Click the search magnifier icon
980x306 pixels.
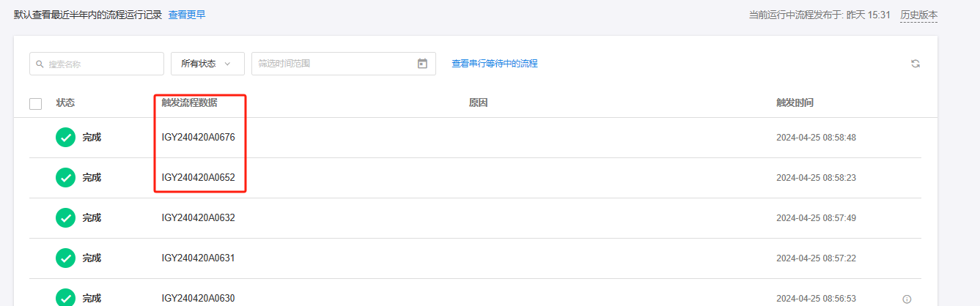tap(40, 64)
